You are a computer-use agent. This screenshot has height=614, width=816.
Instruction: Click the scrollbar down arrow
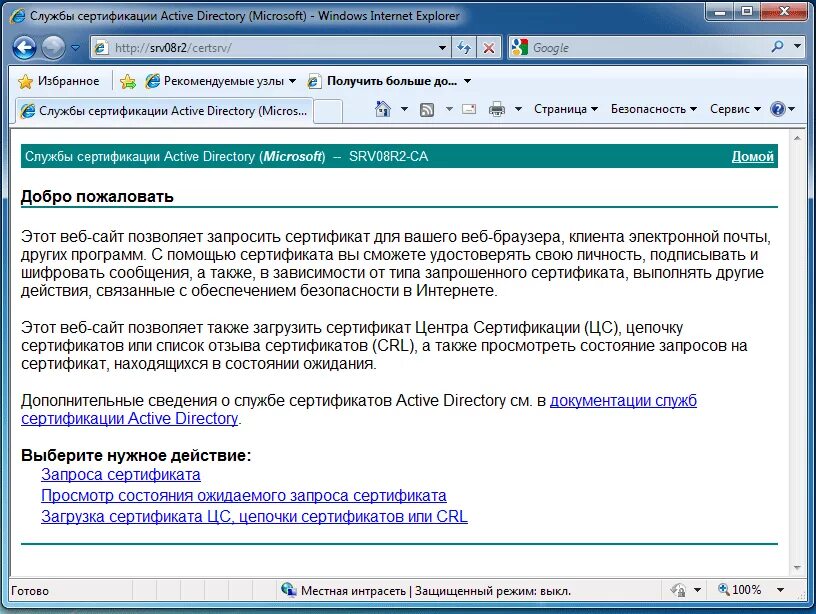coord(797,568)
